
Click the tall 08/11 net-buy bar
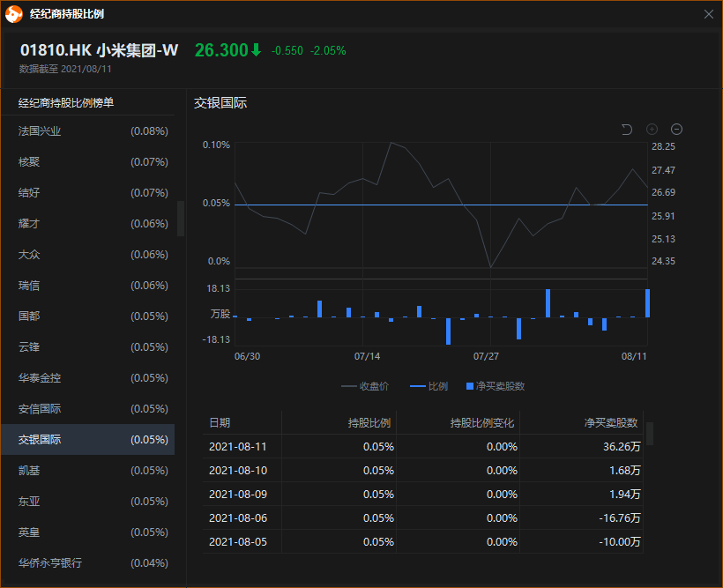pyautogui.click(x=647, y=303)
